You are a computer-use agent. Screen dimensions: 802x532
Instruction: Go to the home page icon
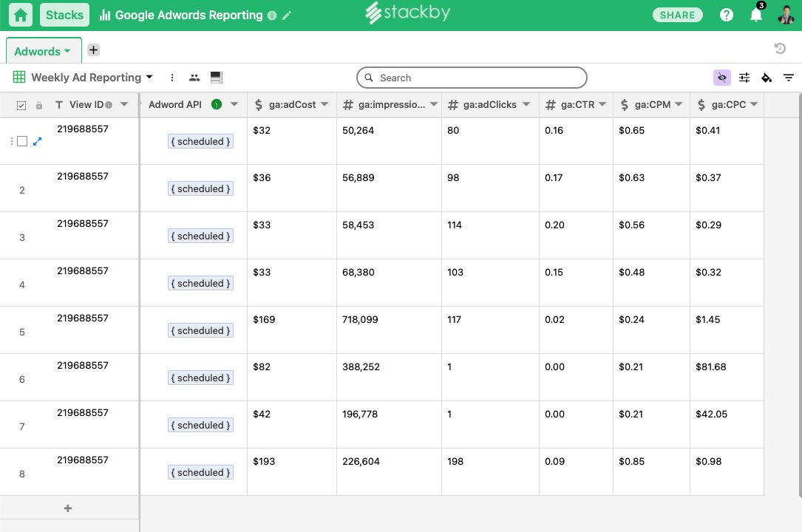21,15
